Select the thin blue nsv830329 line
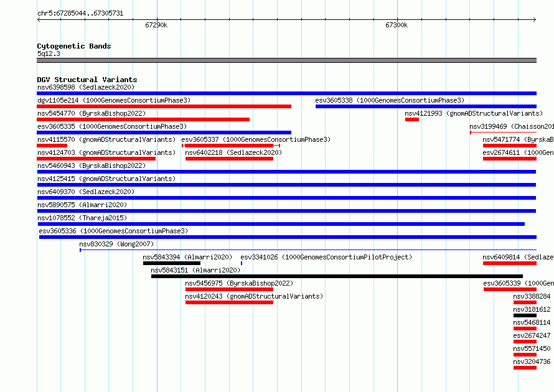Viewport: 554px width, 392px height. point(308,250)
